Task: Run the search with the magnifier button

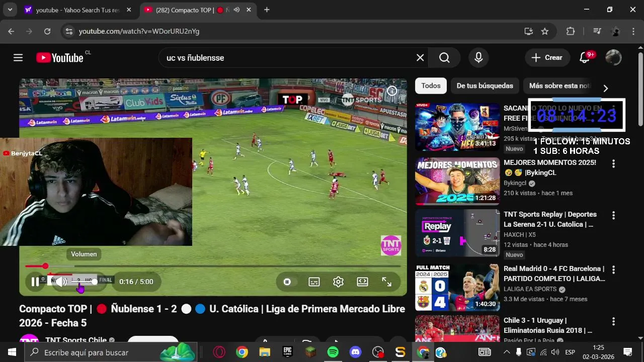Action: pyautogui.click(x=444, y=58)
